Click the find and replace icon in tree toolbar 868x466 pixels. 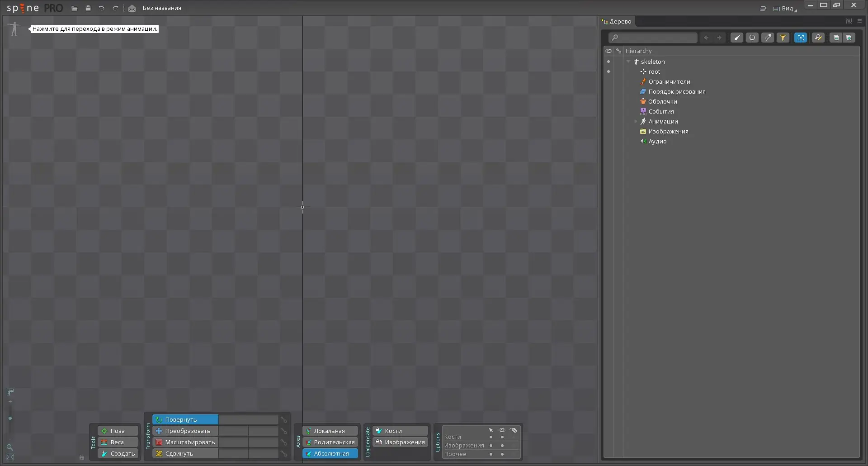click(818, 38)
